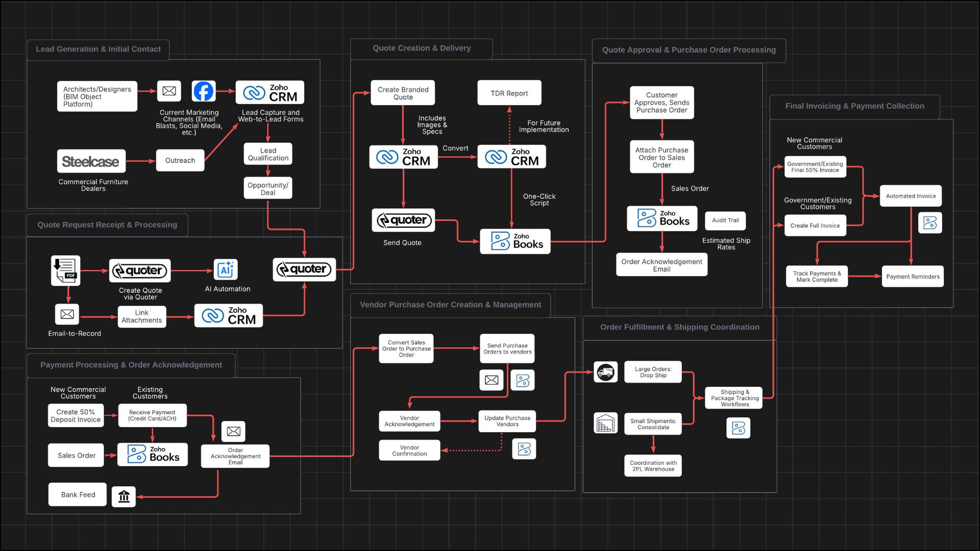Select the Create Branded Quote box
The image size is (980, 551).
coord(403,93)
